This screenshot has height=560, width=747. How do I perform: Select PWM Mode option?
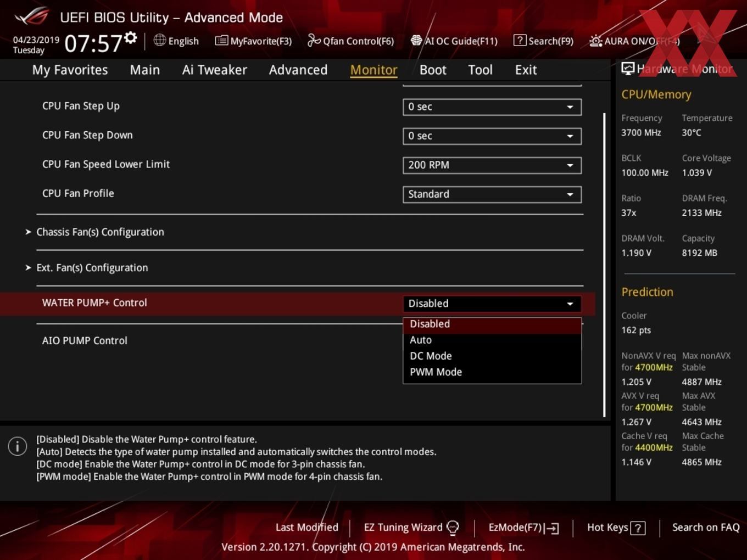(x=492, y=372)
